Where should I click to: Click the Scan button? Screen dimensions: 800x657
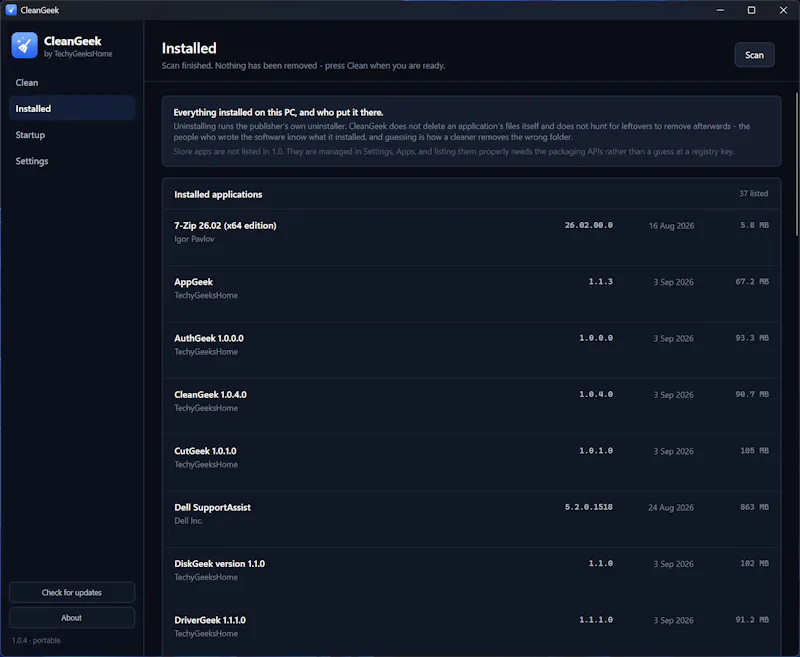pyautogui.click(x=754, y=55)
